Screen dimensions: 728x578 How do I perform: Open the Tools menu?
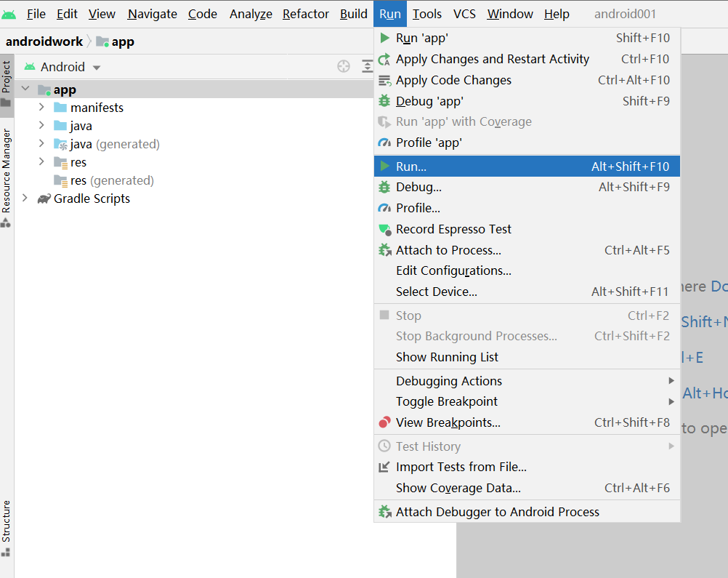pyautogui.click(x=426, y=14)
